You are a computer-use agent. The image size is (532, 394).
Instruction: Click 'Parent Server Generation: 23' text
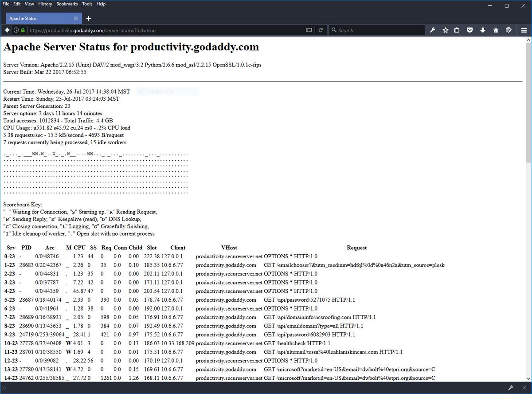[x=37, y=106]
